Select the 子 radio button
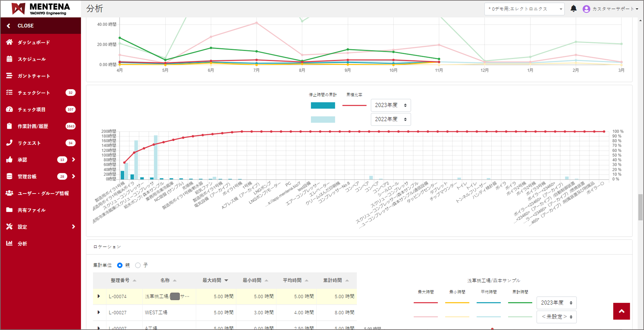The width and height of the screenshot is (644, 330). (x=138, y=265)
